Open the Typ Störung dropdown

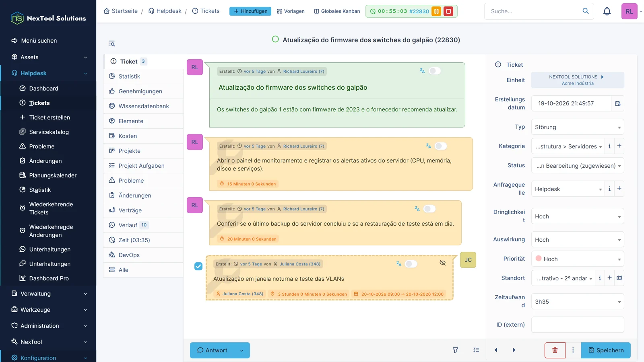tap(578, 127)
